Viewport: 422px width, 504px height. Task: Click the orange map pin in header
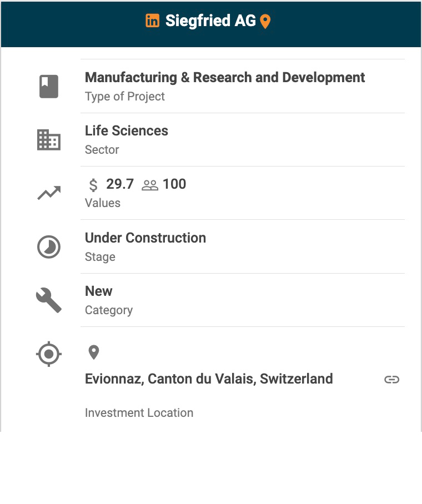(x=265, y=22)
